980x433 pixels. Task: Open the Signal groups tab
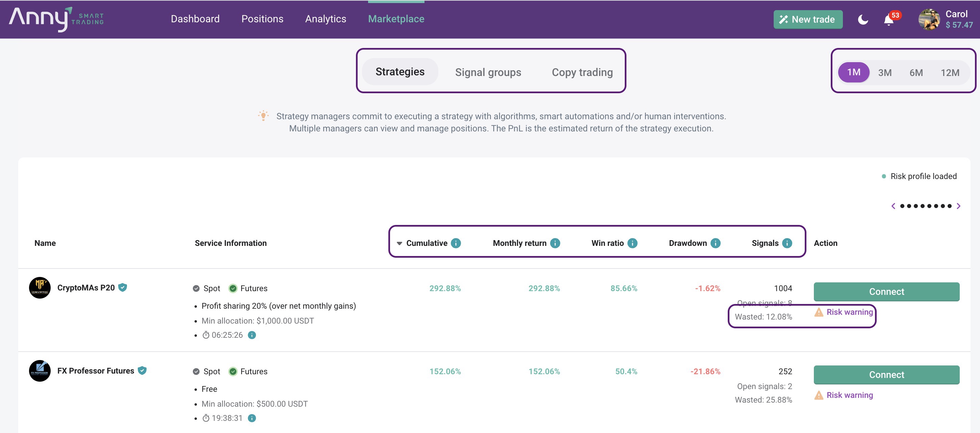point(488,72)
